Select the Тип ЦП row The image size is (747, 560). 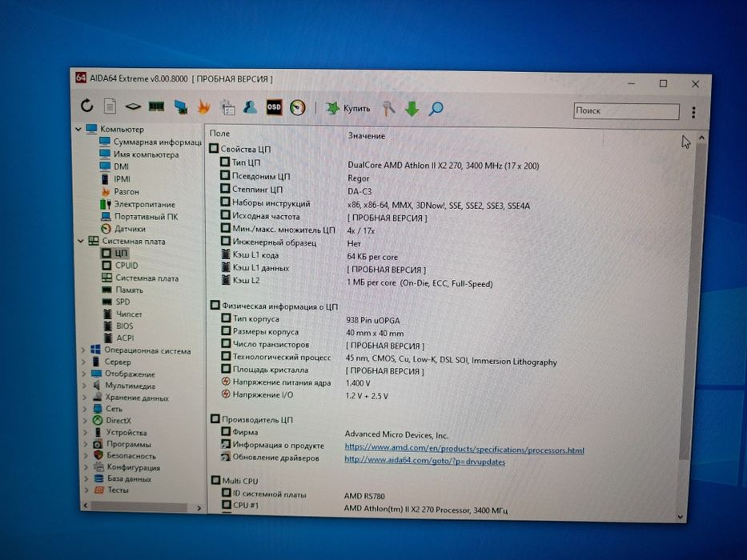point(380,164)
